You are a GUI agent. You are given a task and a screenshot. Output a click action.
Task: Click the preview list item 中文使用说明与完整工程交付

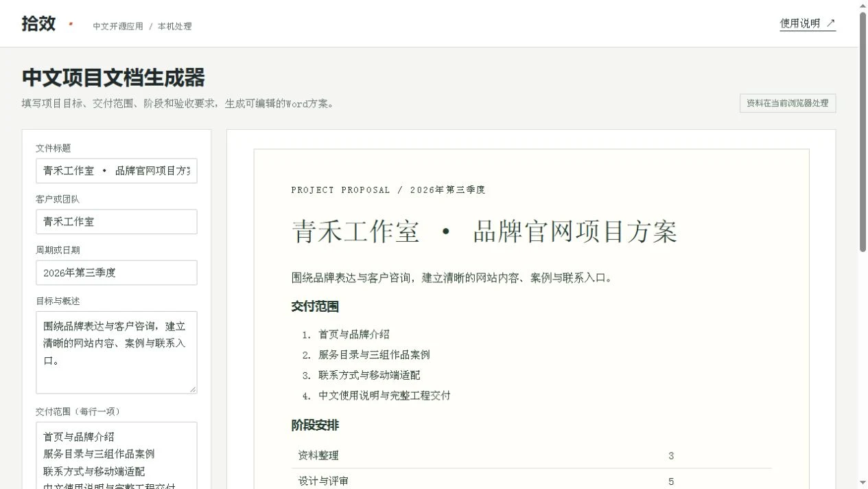384,396
